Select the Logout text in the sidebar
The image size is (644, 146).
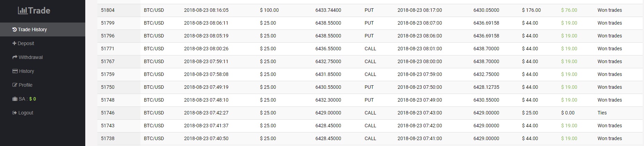coord(26,113)
